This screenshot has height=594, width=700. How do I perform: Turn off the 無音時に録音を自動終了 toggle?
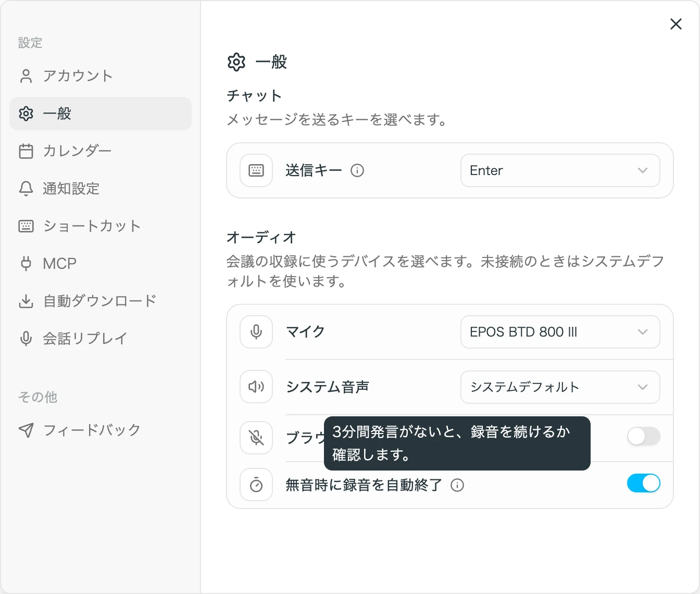point(644,483)
